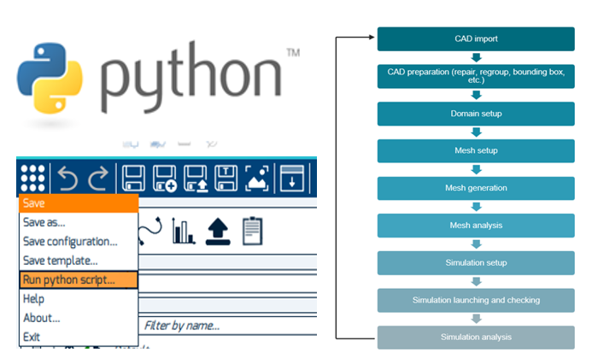The width and height of the screenshot is (592, 364).
Task: Click the black upload arrow icon
Action: 218,230
